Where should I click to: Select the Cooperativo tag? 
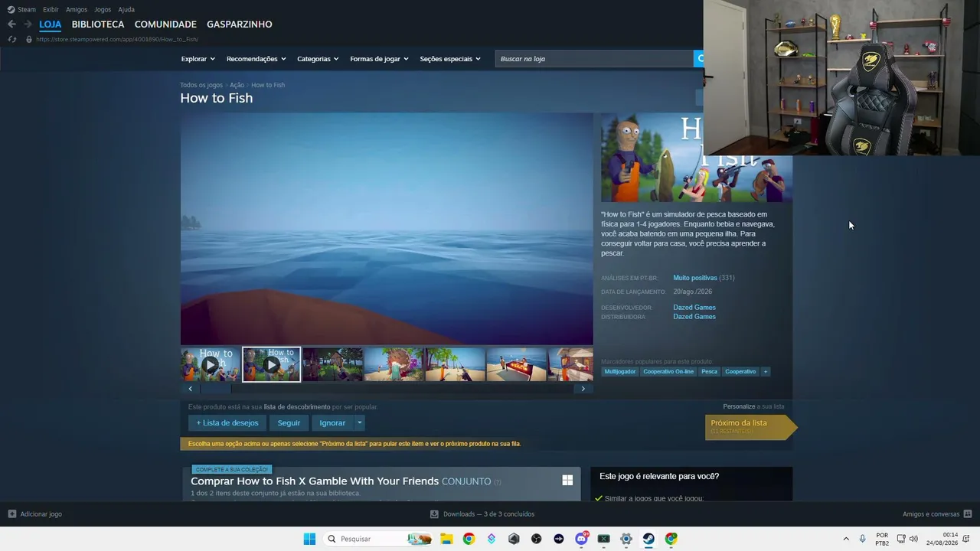pyautogui.click(x=740, y=372)
